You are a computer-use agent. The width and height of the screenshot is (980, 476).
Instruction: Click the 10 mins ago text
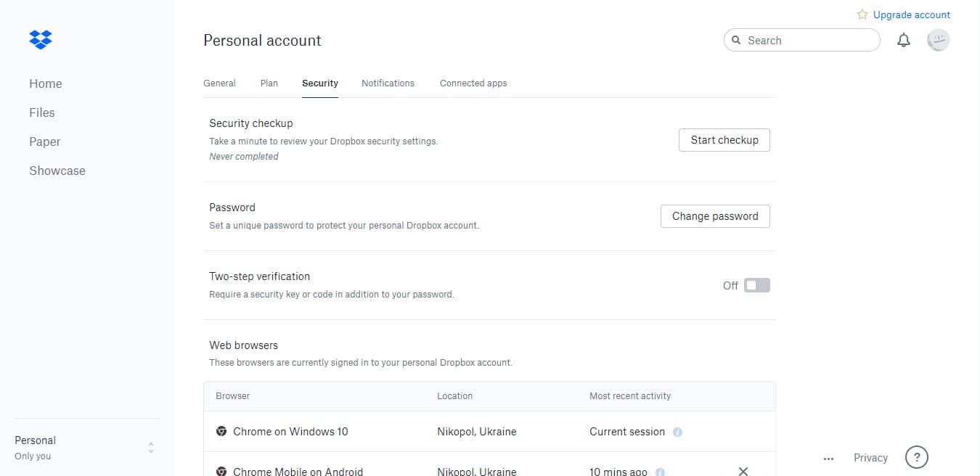tap(618, 472)
